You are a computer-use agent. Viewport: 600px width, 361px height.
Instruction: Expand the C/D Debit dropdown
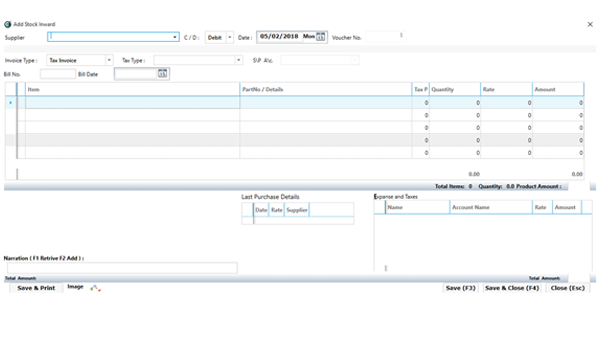(x=230, y=37)
